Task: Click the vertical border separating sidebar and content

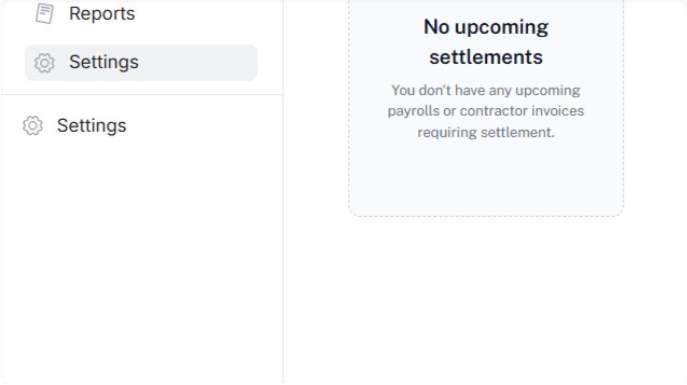Action: click(283, 219)
